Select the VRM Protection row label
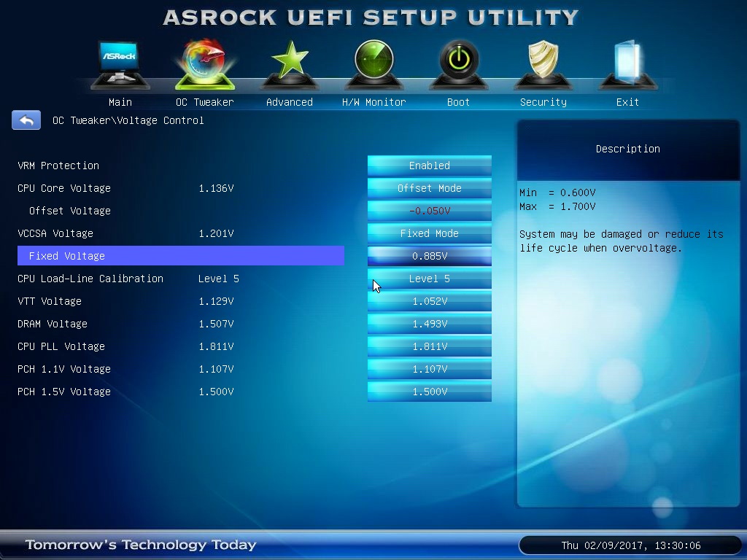 coord(58,166)
